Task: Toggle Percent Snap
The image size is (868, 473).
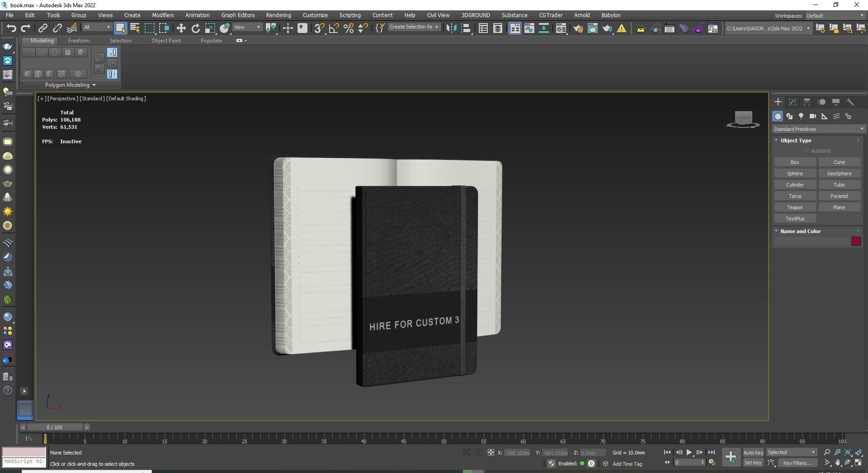Action: click(349, 28)
